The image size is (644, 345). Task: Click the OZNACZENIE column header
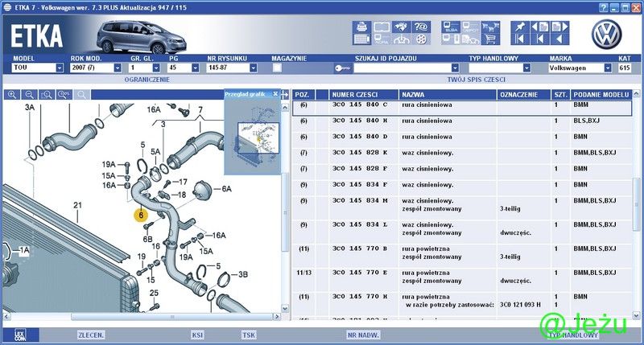point(524,95)
